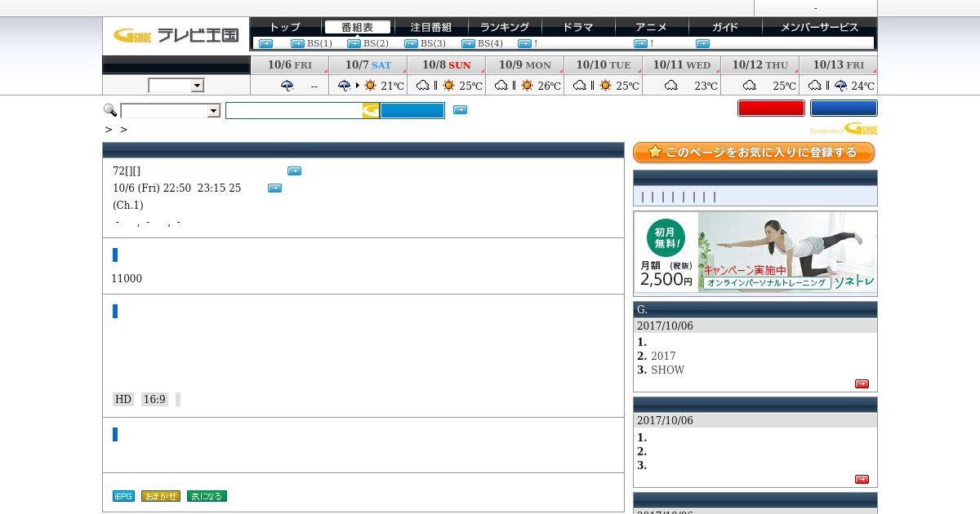The height and width of the screenshot is (514, 980).
Task: Click the 16:9 aspect tag
Action: 154,400
